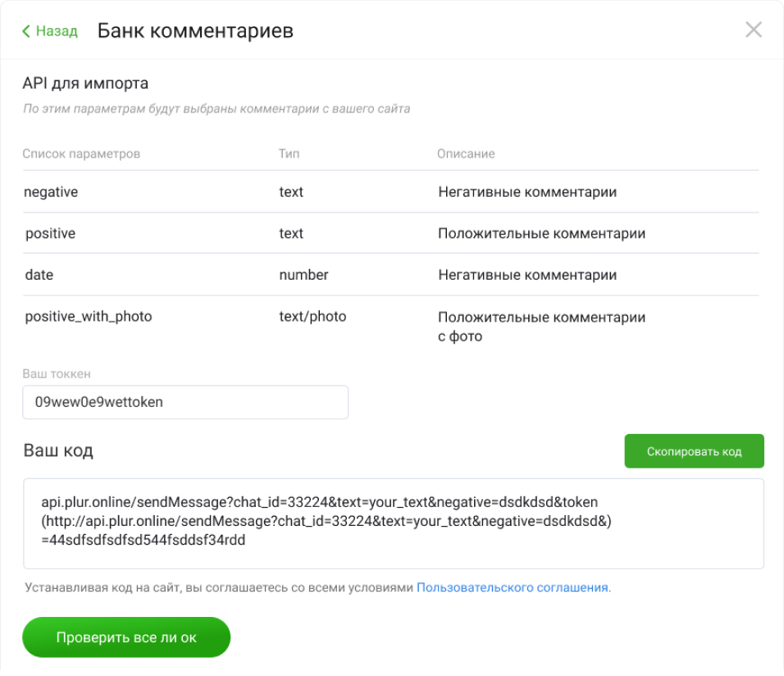Click inside the generated API code box
This screenshot has height=676, width=784.
pos(394,523)
